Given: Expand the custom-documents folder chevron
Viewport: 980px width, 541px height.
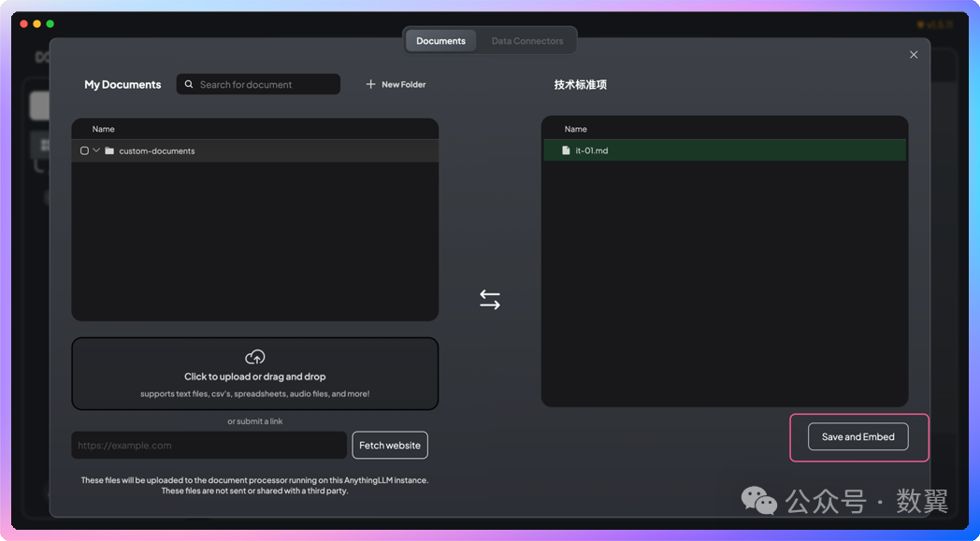Looking at the screenshot, I should pyautogui.click(x=96, y=150).
